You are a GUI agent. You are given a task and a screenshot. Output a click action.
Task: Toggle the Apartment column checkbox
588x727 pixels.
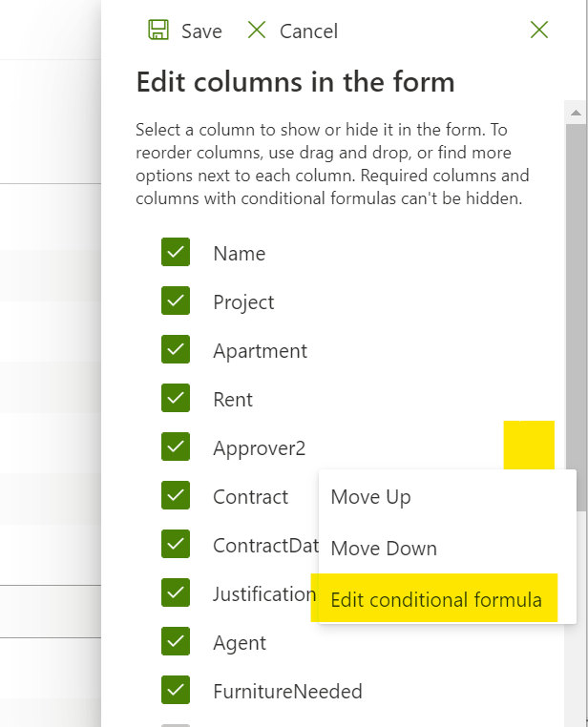[176, 349]
